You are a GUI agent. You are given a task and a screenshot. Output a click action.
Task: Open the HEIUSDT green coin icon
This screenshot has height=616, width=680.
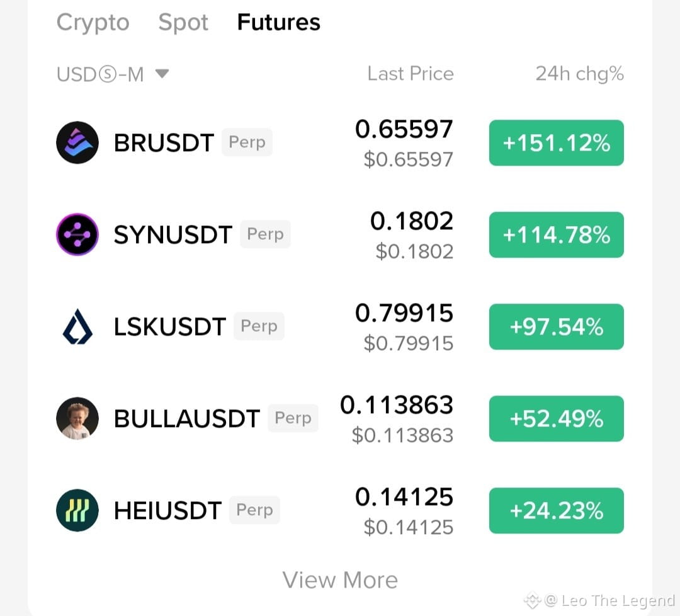tap(77, 510)
